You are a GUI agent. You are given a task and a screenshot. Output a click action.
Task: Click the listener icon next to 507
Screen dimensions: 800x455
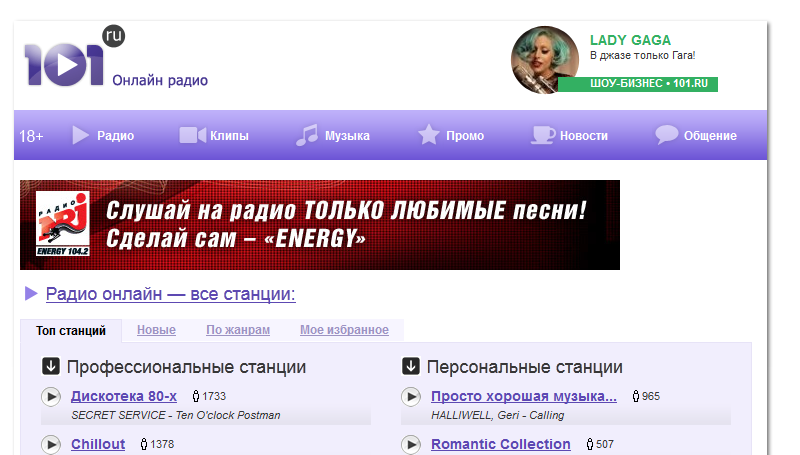[590, 444]
